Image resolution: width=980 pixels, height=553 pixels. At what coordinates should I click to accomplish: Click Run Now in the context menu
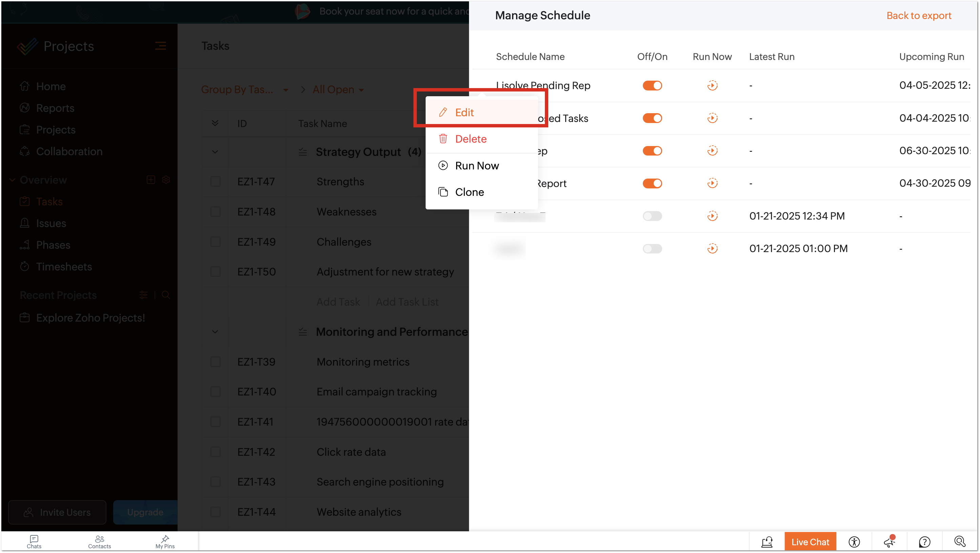477,166
